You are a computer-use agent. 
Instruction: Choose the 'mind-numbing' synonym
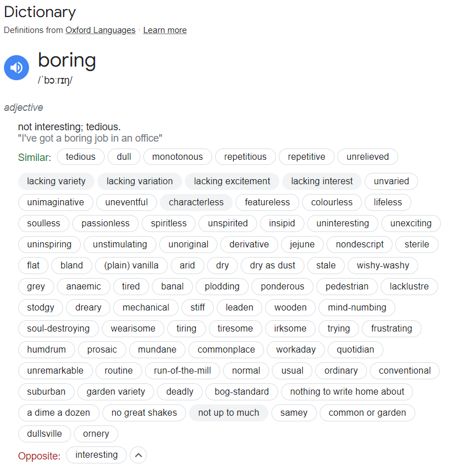coord(357,307)
